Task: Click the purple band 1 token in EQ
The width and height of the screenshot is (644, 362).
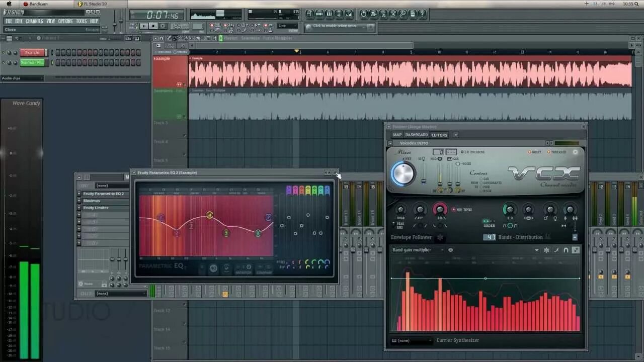Action: [289, 190]
